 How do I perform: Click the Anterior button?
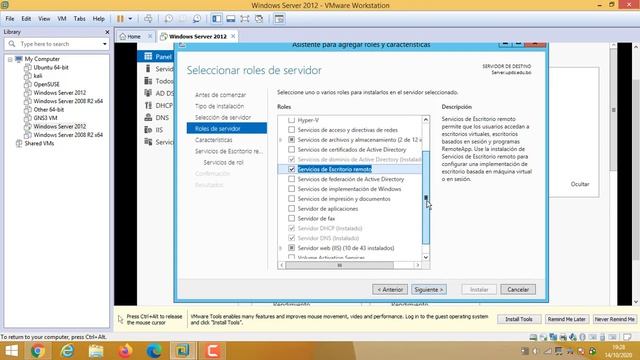click(x=390, y=289)
